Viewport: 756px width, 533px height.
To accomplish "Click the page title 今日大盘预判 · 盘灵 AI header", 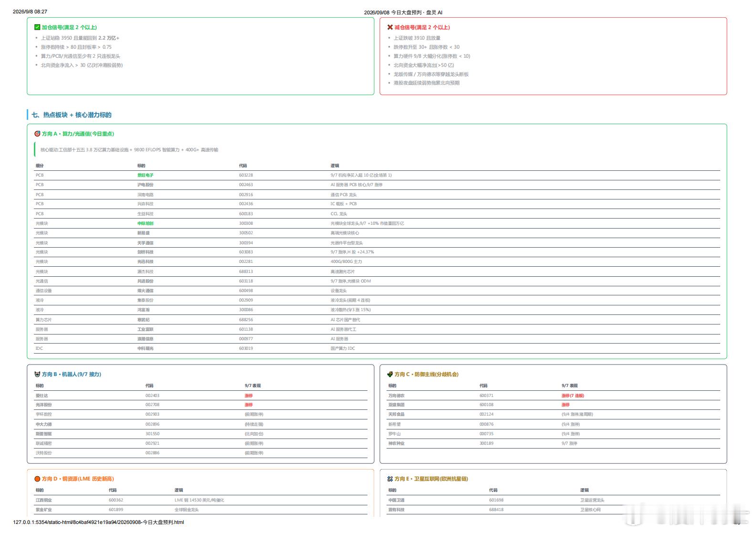I will (403, 12).
